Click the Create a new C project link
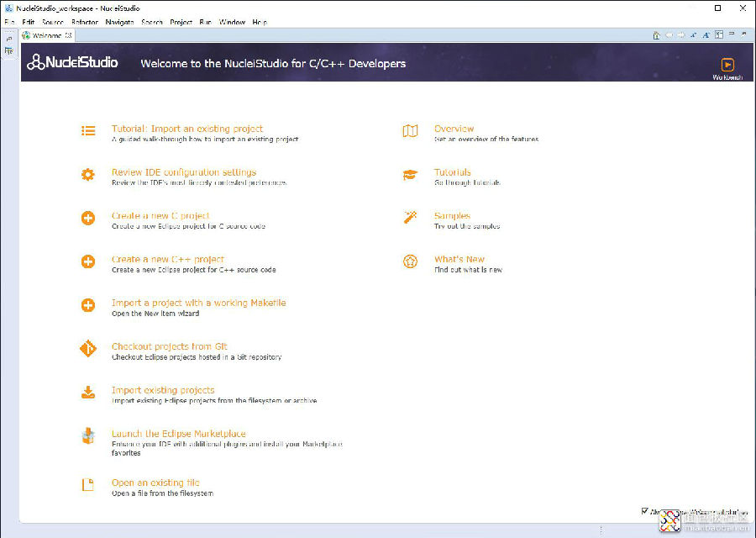Image resolution: width=756 pixels, height=538 pixels. pos(160,216)
